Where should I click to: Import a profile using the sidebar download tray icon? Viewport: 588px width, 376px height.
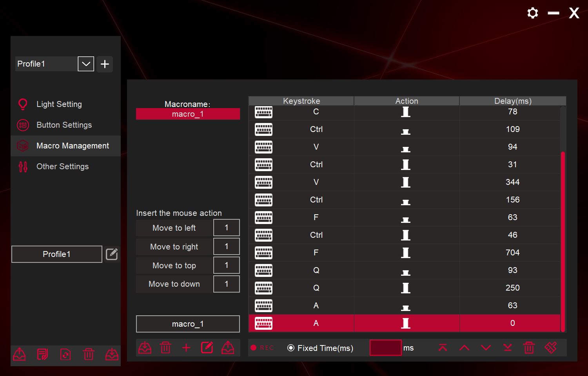[112, 354]
